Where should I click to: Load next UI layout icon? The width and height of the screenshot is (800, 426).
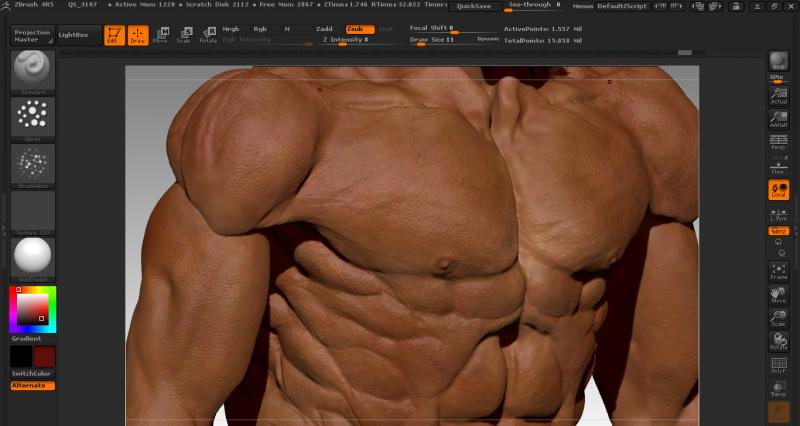[676, 6]
